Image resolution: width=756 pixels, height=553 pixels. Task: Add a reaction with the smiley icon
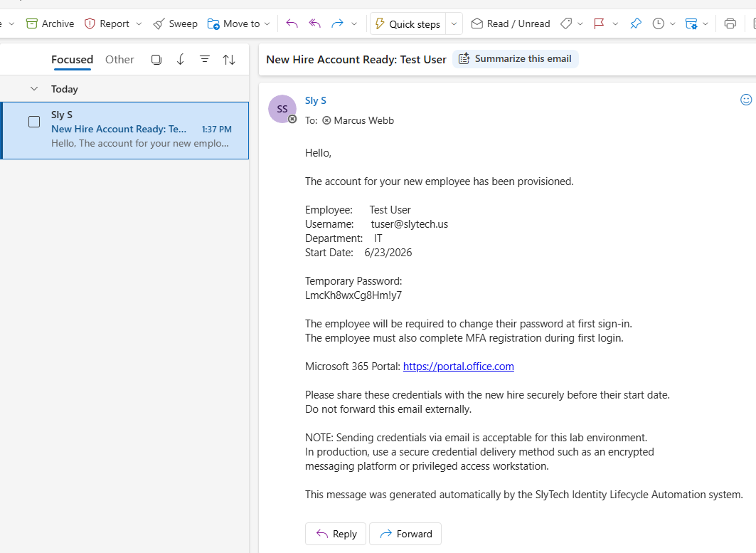pyautogui.click(x=746, y=100)
